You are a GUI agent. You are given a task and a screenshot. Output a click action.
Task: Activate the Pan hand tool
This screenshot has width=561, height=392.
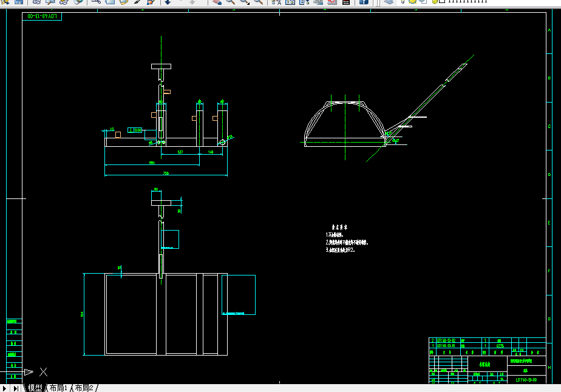click(217, 2)
